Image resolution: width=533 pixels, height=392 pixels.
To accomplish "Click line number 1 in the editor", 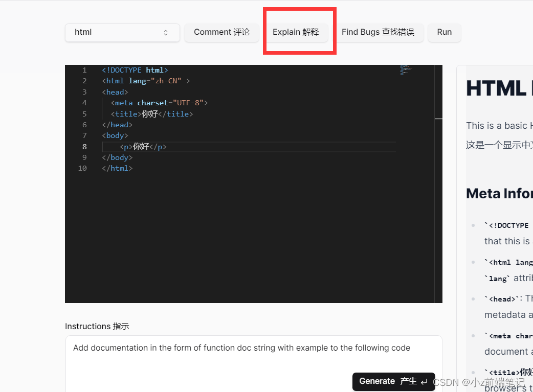I will click(84, 71).
